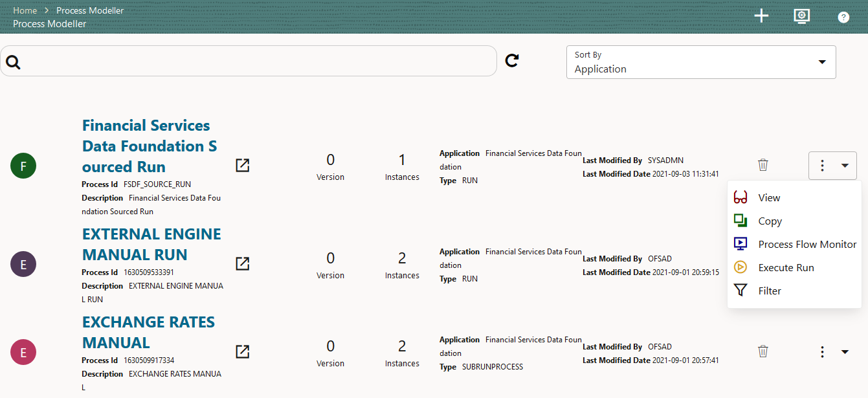This screenshot has height=398, width=868.
Task: Collapse the FSDF_SOURCE_RUN actions menu arrow
Action: (x=845, y=166)
